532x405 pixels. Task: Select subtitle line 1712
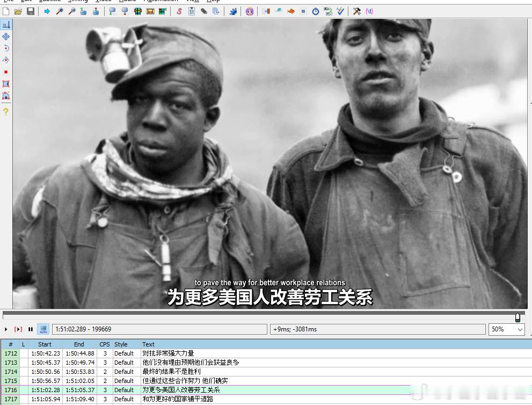(266, 353)
